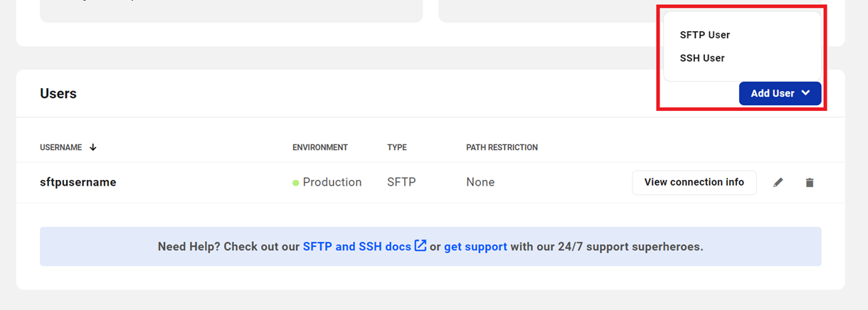
Task: Click the PATH RESTRICTION column header
Action: [502, 147]
